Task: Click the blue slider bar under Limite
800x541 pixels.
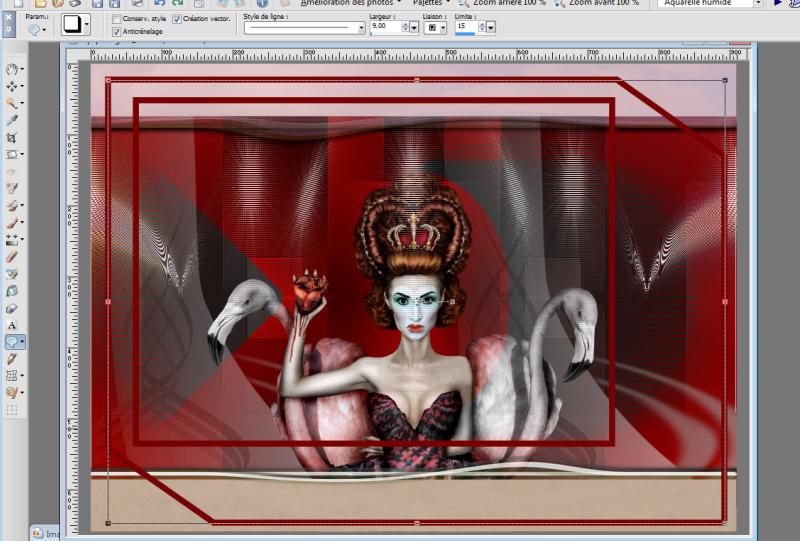Action: tap(465, 34)
